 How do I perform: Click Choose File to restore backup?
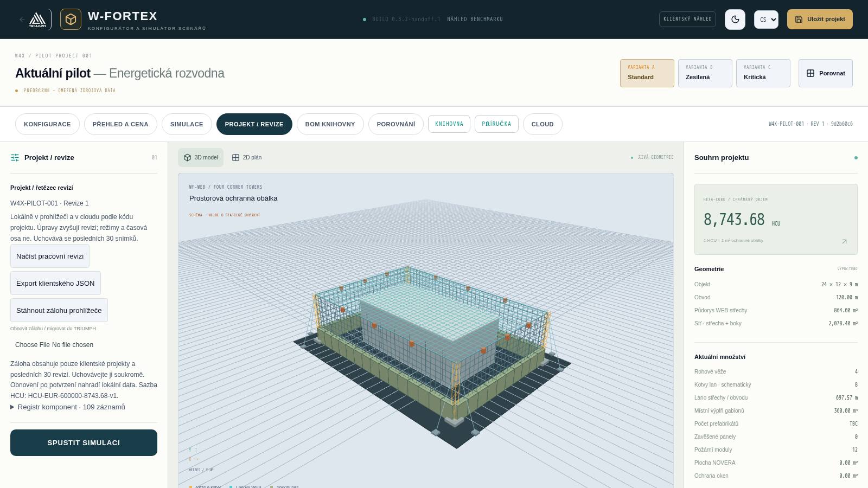click(x=33, y=345)
